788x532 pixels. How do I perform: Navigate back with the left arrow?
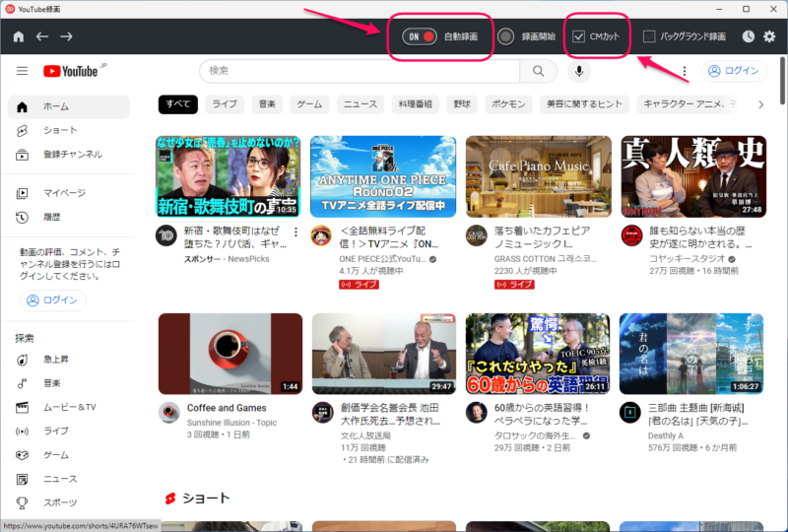42,36
